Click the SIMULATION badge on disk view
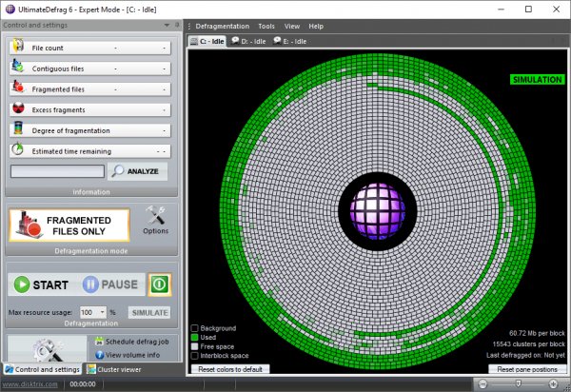 [537, 80]
